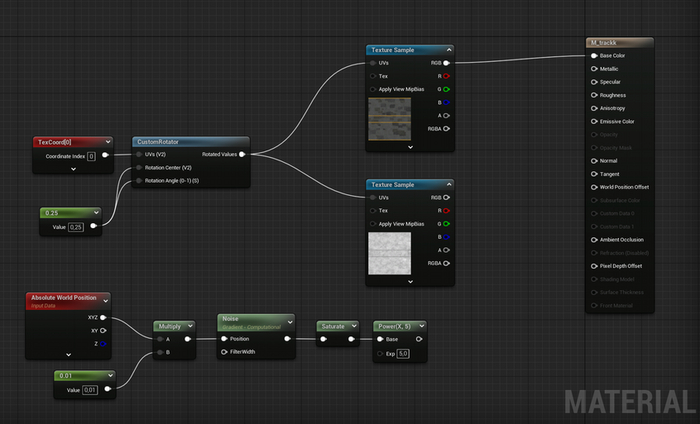Expand the Absolute World Position bottom chevron
Image resolution: width=700 pixels, height=424 pixels.
pyautogui.click(x=68, y=354)
